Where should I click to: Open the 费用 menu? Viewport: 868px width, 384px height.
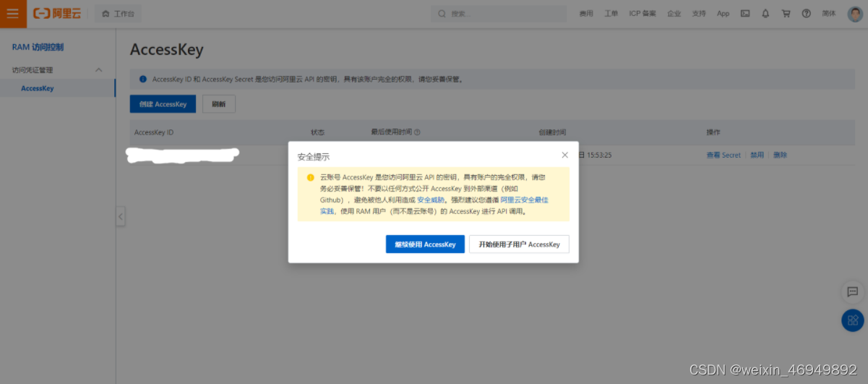click(585, 14)
